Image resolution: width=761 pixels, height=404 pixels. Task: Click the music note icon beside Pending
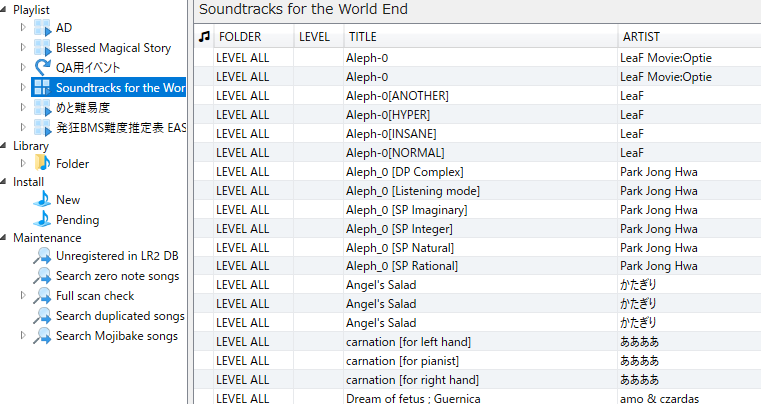[43, 219]
